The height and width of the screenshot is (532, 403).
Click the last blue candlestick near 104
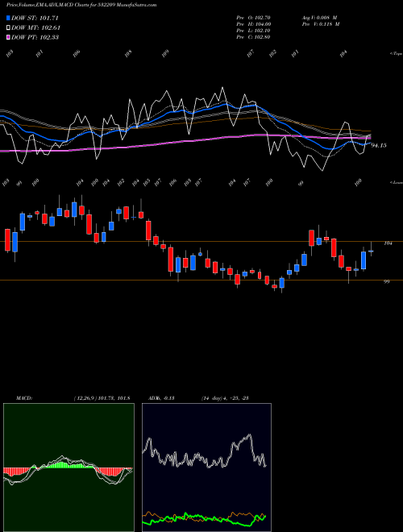tap(371, 251)
